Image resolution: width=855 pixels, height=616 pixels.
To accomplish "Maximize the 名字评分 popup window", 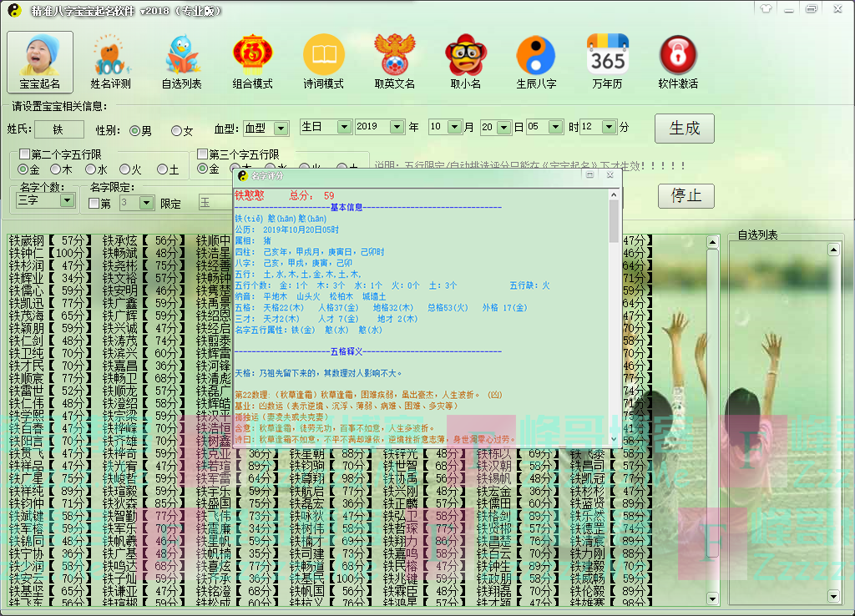I will (x=589, y=175).
